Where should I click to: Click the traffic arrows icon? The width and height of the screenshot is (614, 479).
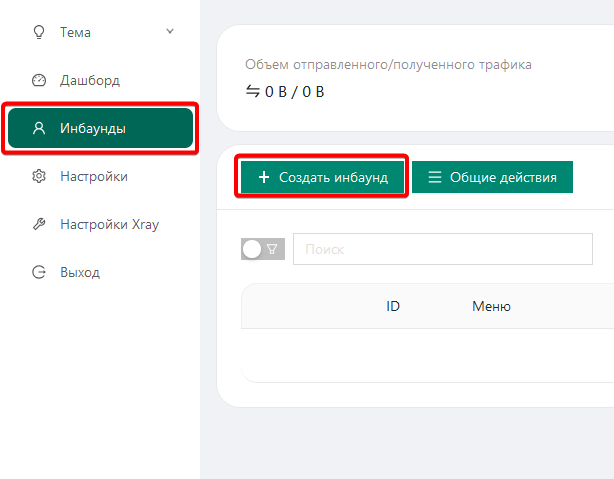point(252,92)
